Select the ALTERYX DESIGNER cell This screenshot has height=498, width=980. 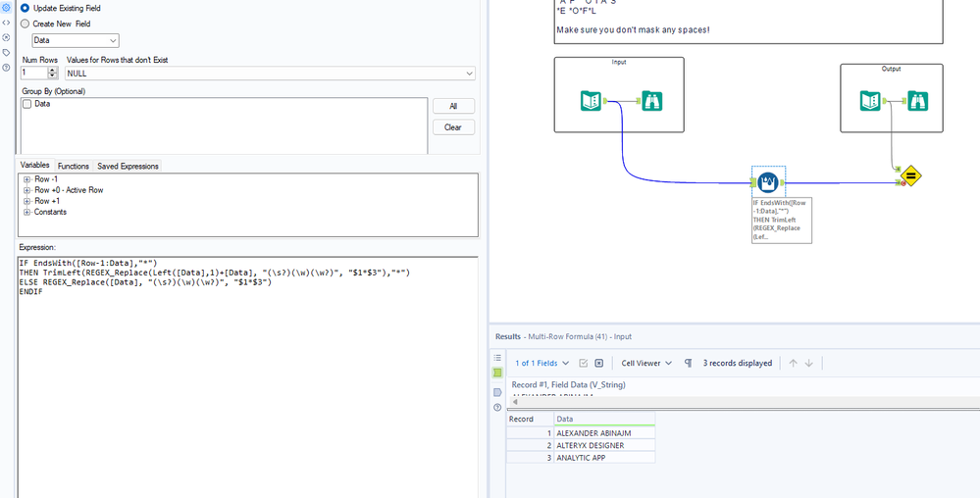click(604, 445)
